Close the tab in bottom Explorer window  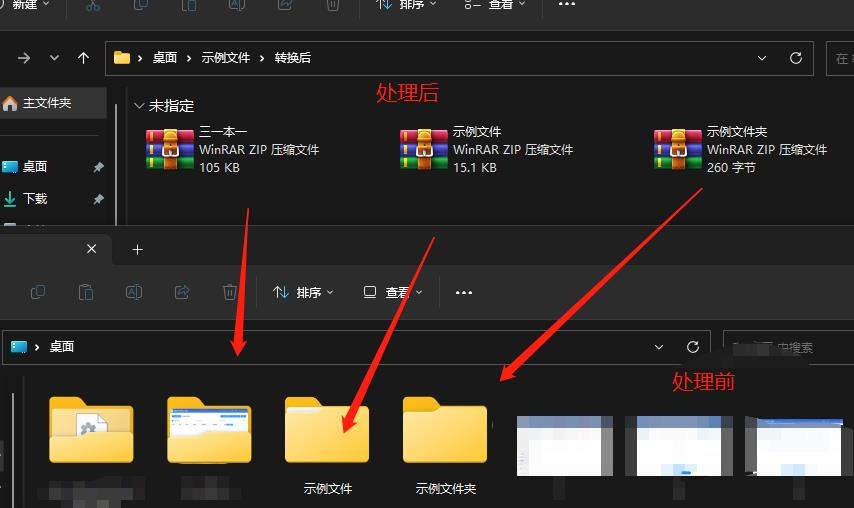click(x=92, y=249)
